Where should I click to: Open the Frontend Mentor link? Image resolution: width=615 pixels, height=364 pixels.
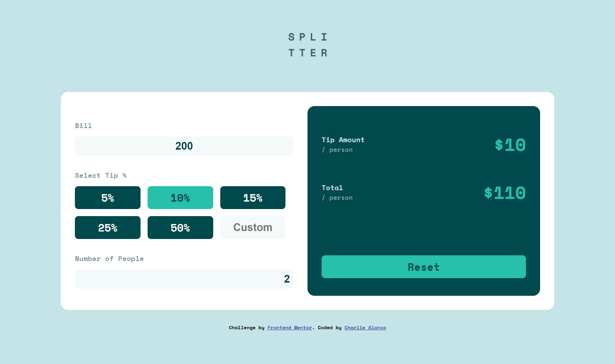click(x=289, y=328)
